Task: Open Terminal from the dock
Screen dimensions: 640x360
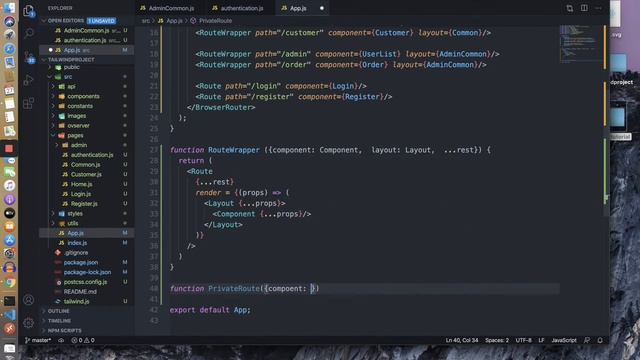Action: pyautogui.click(x=9, y=301)
